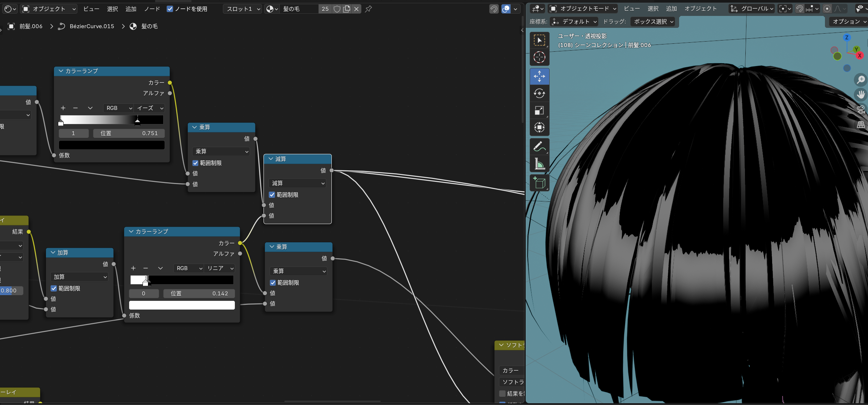
Task: Open the ノード menu in node editor
Action: (x=152, y=9)
